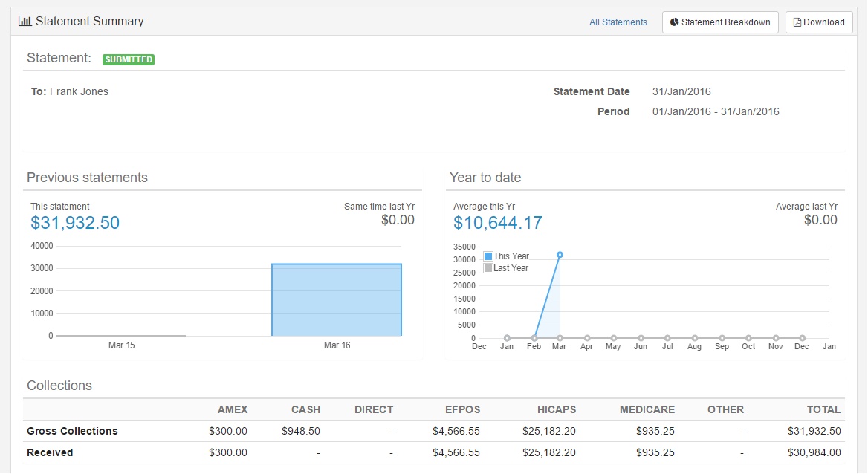Open the Statement Breakdown button
Image resolution: width=868 pixels, height=474 pixels.
pos(720,22)
